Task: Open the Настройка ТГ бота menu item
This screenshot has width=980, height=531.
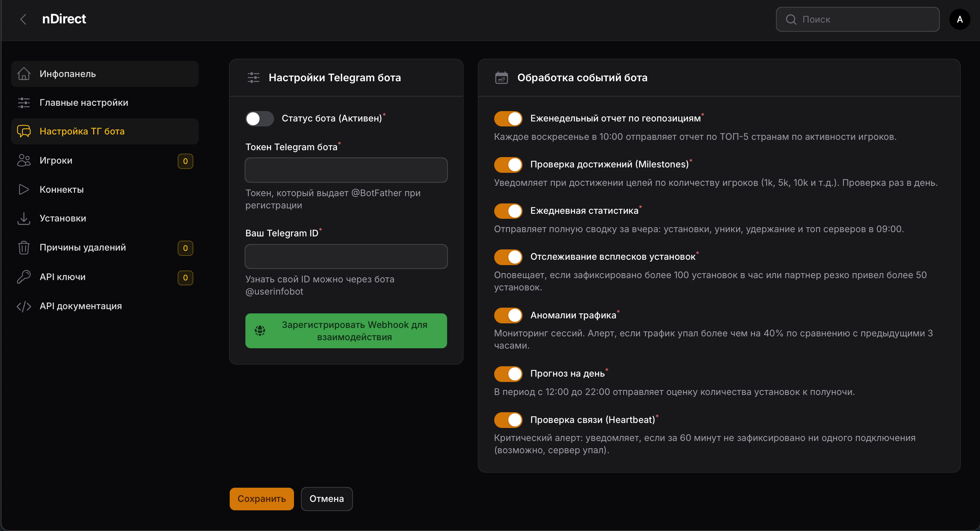Action: pyautogui.click(x=82, y=131)
